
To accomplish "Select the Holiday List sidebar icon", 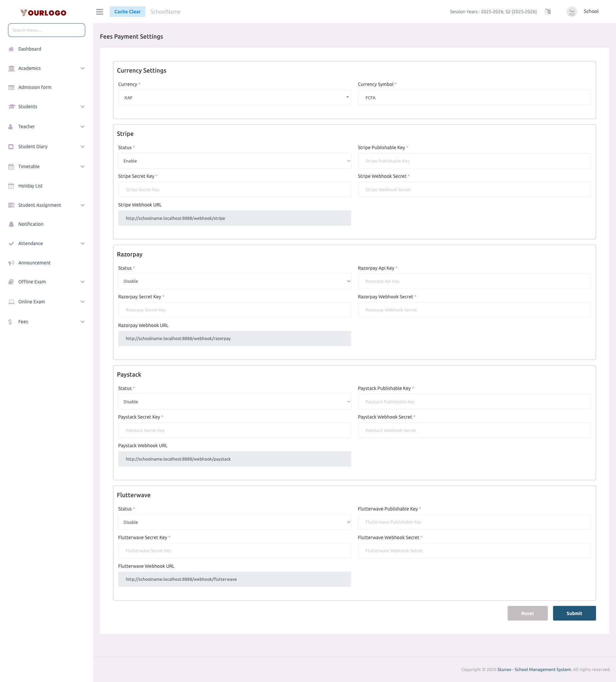I will (11, 186).
